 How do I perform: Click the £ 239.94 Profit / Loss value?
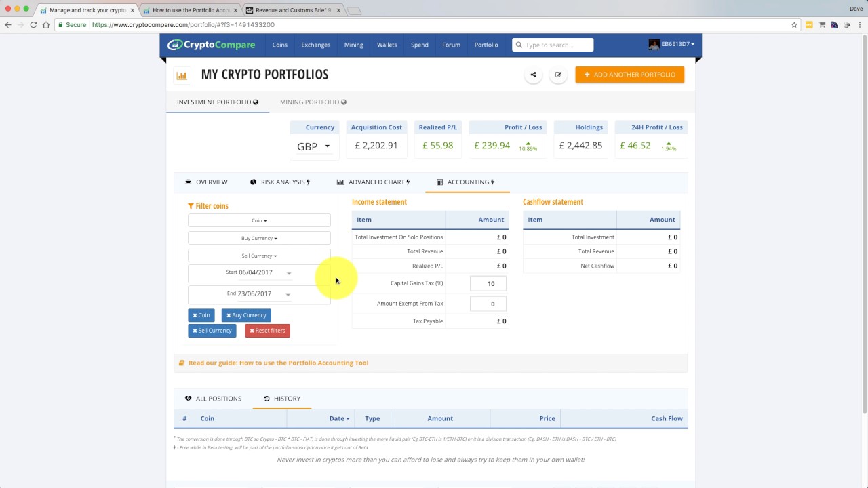[x=492, y=146]
